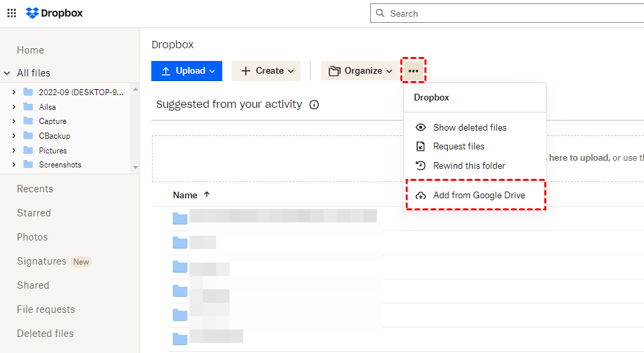
Task: Click the Name column sort arrow
Action: [x=207, y=194]
